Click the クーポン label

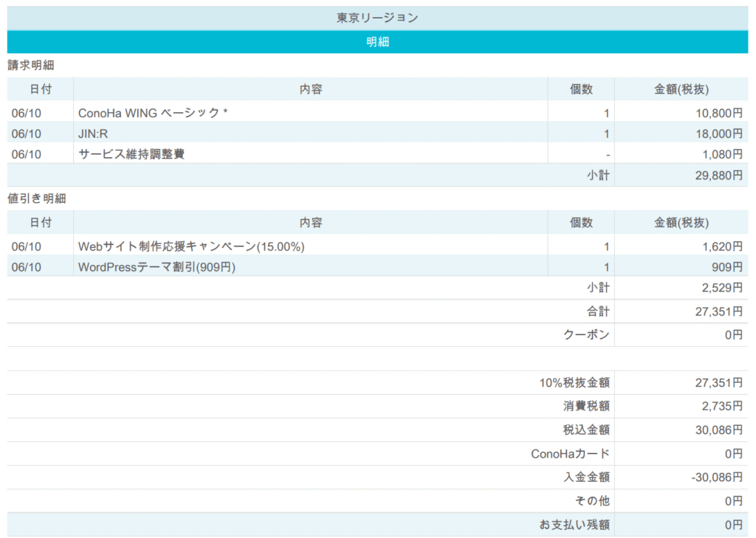pyautogui.click(x=586, y=334)
